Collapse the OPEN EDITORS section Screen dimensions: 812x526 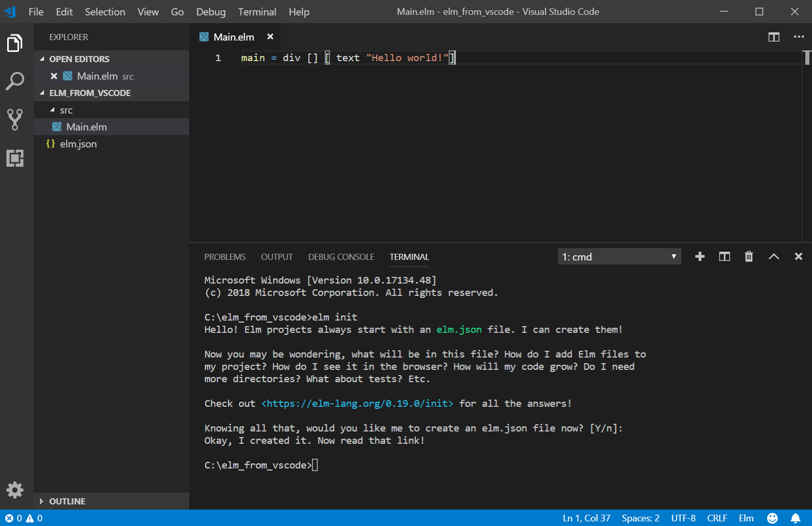79,59
